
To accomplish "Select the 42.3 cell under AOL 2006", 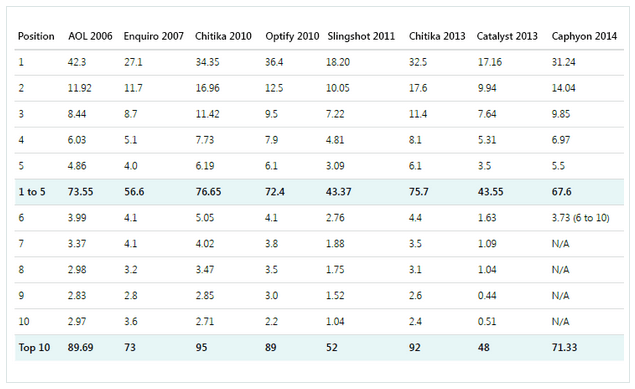I will [x=77, y=62].
